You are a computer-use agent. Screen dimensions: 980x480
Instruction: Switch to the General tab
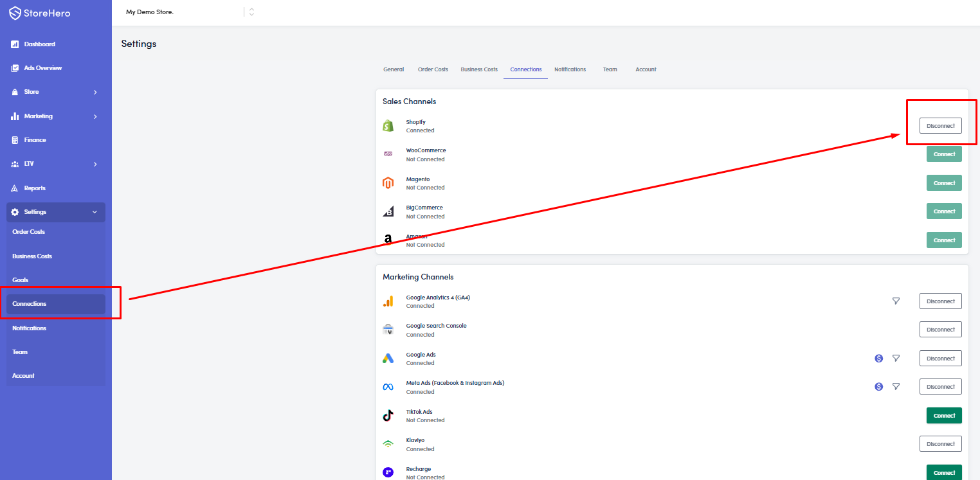tap(394, 69)
